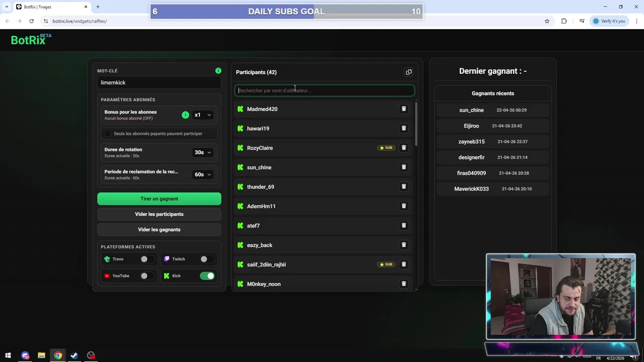Screen dimensions: 644x362
Task: Delete participant Madmed420 with trash icon
Action: click(404, 109)
